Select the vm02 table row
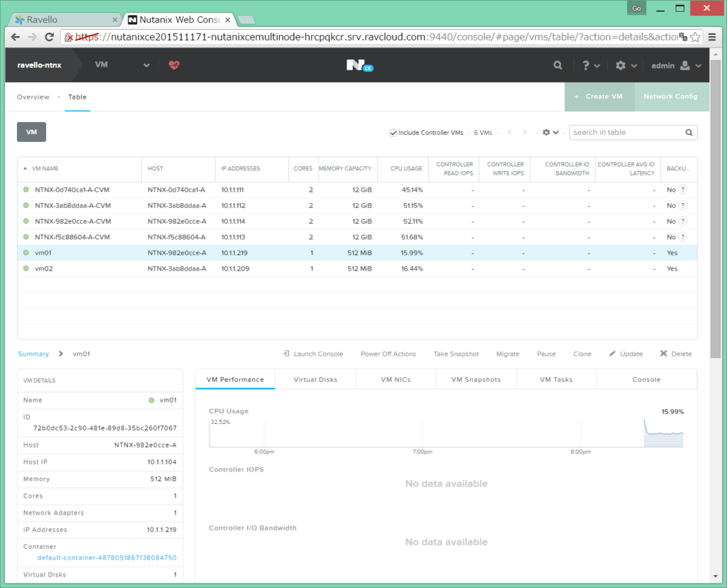 click(x=357, y=268)
